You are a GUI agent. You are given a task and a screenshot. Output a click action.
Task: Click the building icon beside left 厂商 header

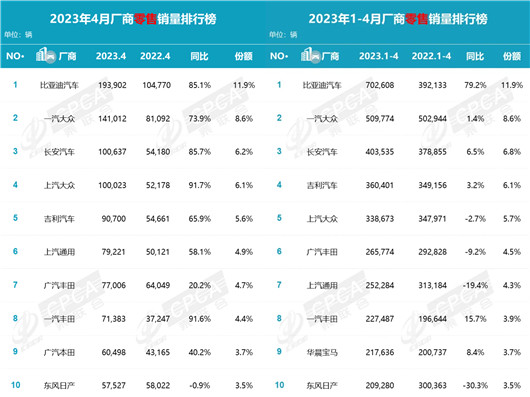coord(45,55)
